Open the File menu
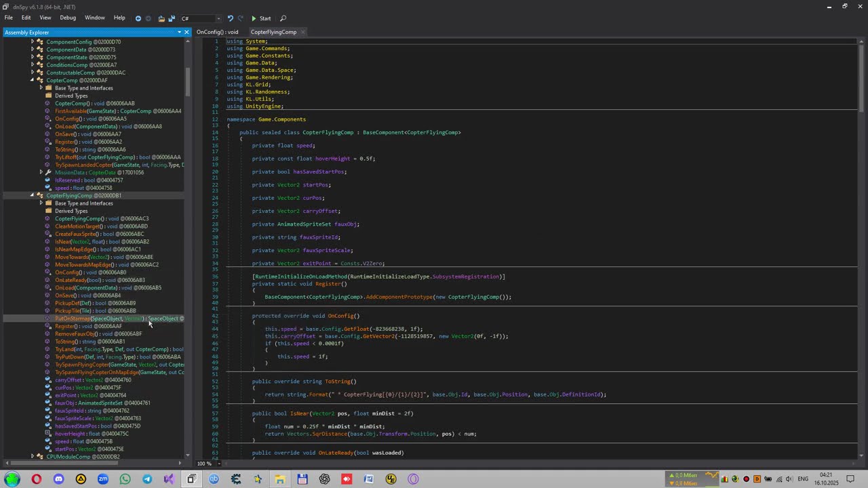The width and height of the screenshot is (868, 488). point(9,18)
